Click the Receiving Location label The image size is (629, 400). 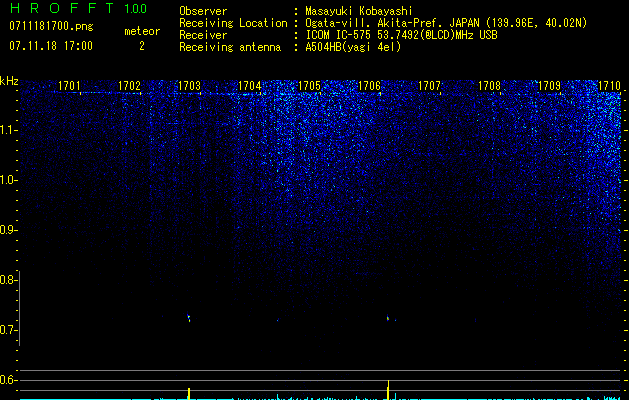coord(233,23)
